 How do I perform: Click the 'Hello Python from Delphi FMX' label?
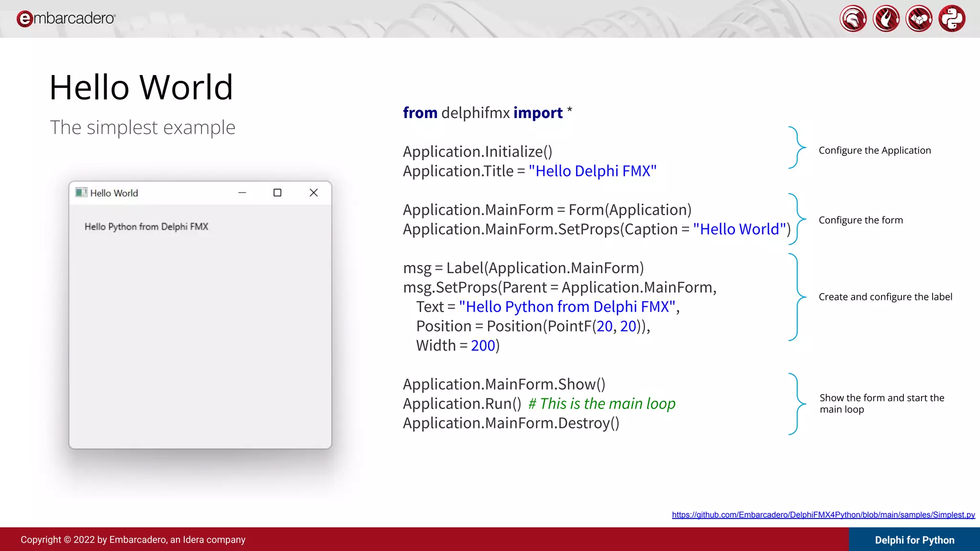click(x=146, y=227)
